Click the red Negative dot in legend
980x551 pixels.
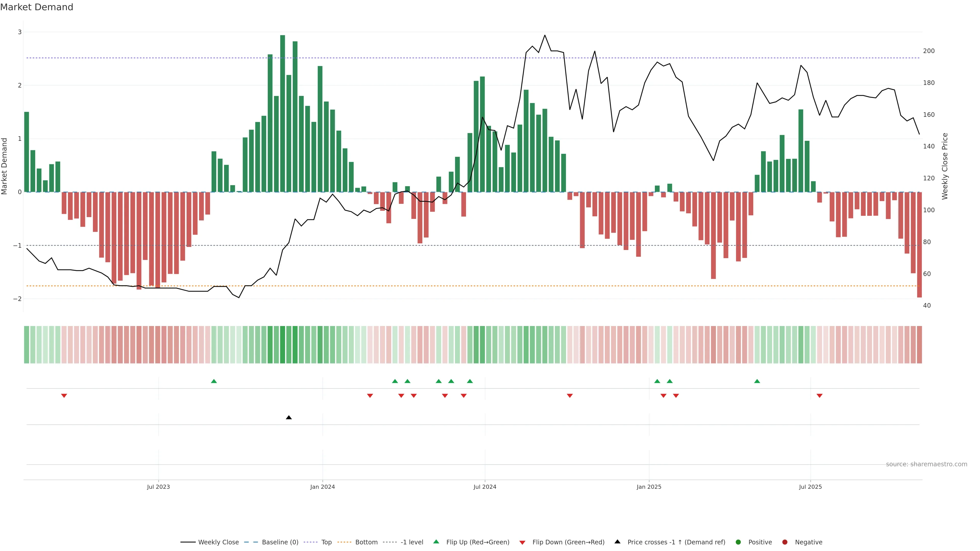coord(785,542)
